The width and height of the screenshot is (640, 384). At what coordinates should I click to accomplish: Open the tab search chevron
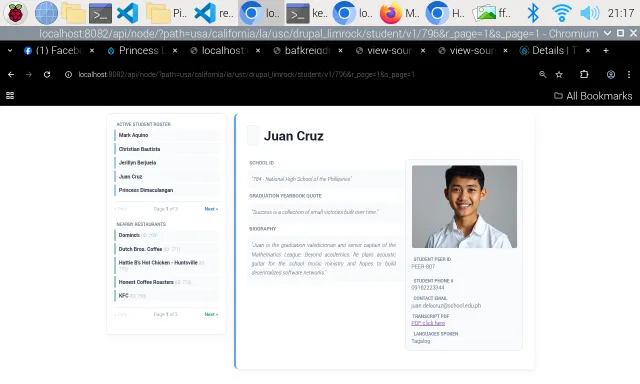[x=10, y=51]
